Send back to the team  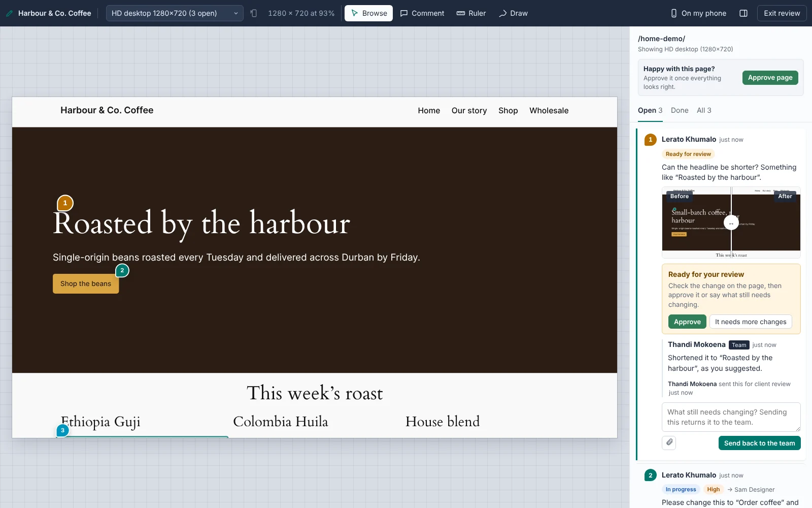click(x=760, y=443)
